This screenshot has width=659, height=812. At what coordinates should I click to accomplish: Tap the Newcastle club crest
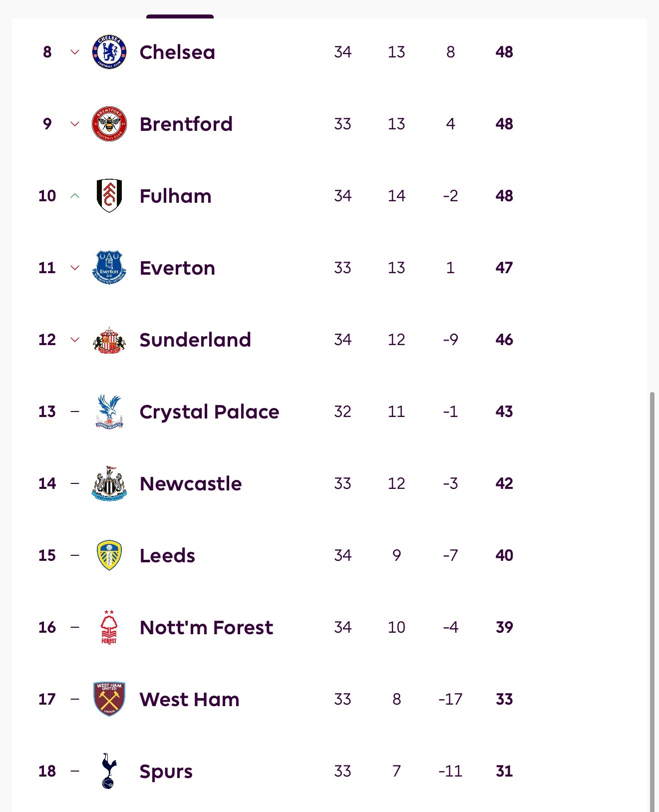click(109, 483)
